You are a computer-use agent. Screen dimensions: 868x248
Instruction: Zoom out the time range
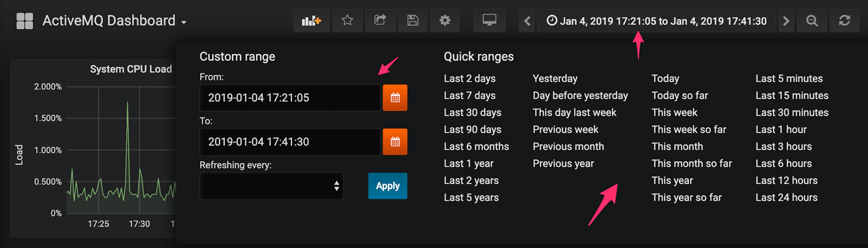tap(812, 21)
